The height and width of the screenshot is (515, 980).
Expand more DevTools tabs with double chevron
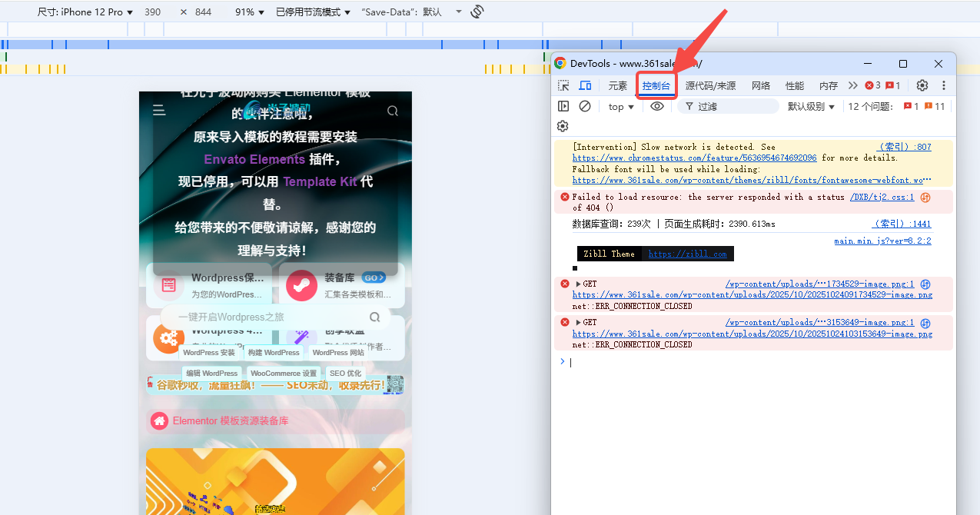click(x=852, y=85)
